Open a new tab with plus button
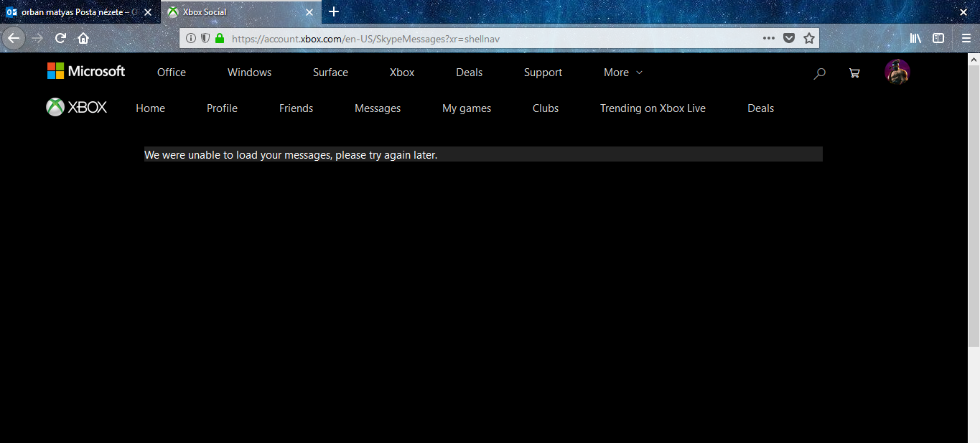Screen dimensions: 980x443 point(334,11)
